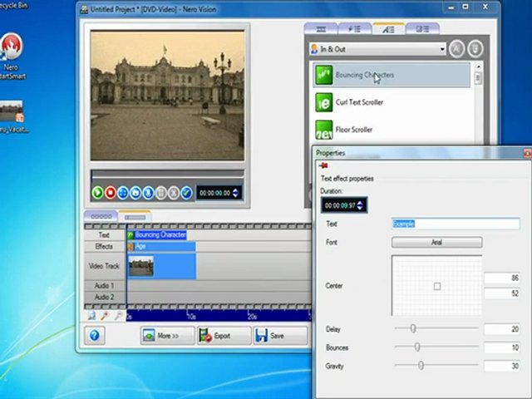Click the Duration time stepper arrows
Image resolution: width=532 pixels, height=399 pixels.
click(x=360, y=205)
